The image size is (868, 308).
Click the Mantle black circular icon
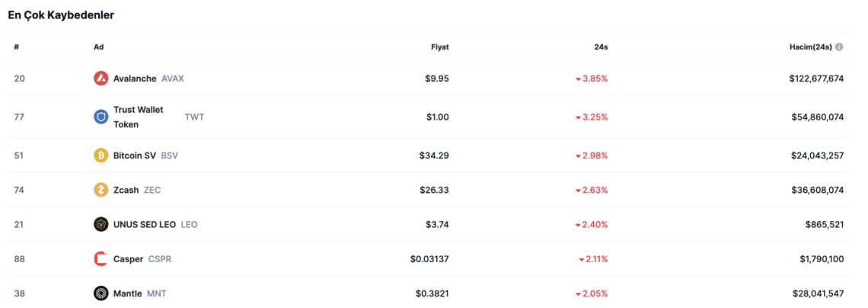click(x=101, y=293)
